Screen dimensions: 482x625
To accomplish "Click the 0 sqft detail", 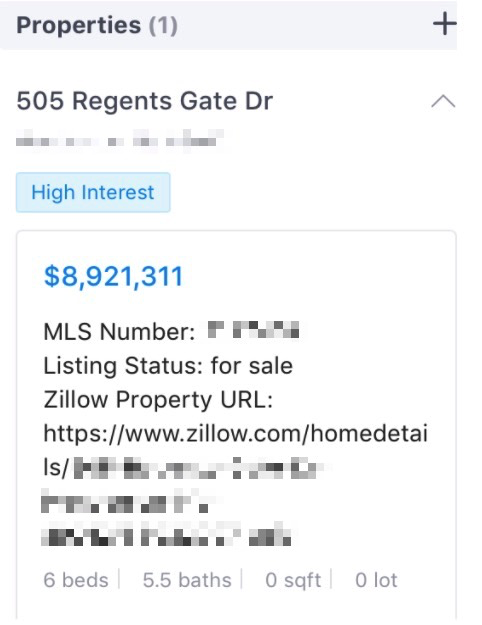I will click(293, 580).
